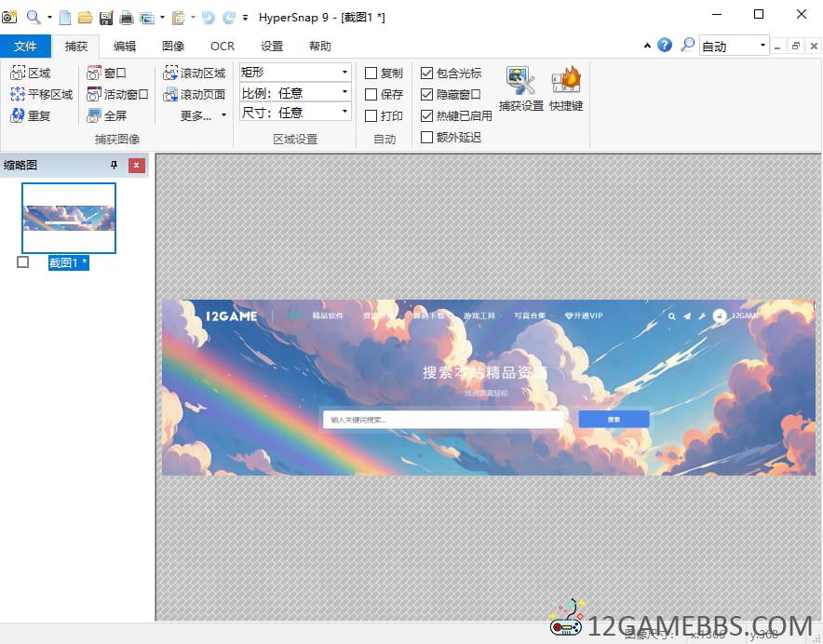Undo the last action
Image resolution: width=823 pixels, height=644 pixels.
point(209,18)
